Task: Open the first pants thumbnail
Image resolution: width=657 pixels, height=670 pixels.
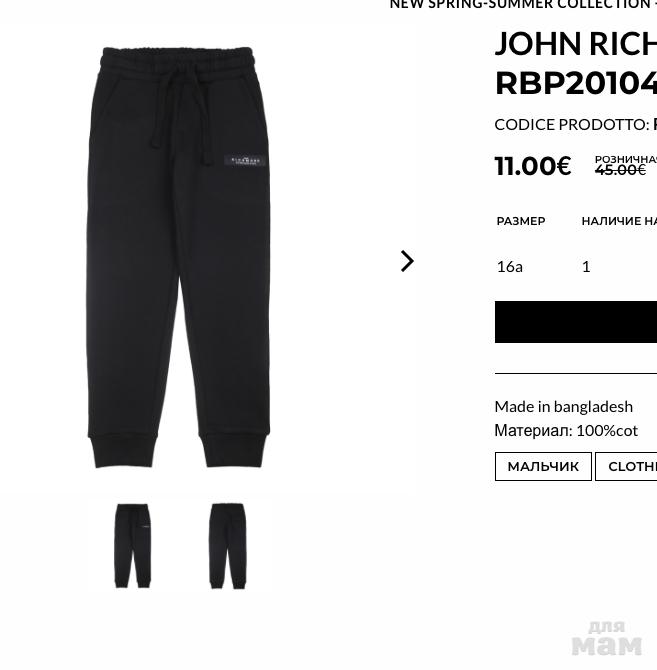Action: pyautogui.click(x=133, y=546)
